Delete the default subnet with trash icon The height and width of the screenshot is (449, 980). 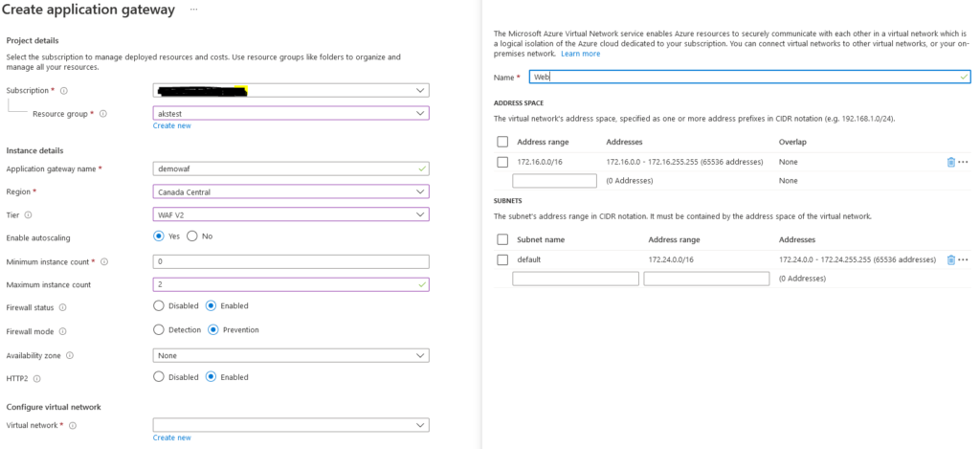[950, 260]
